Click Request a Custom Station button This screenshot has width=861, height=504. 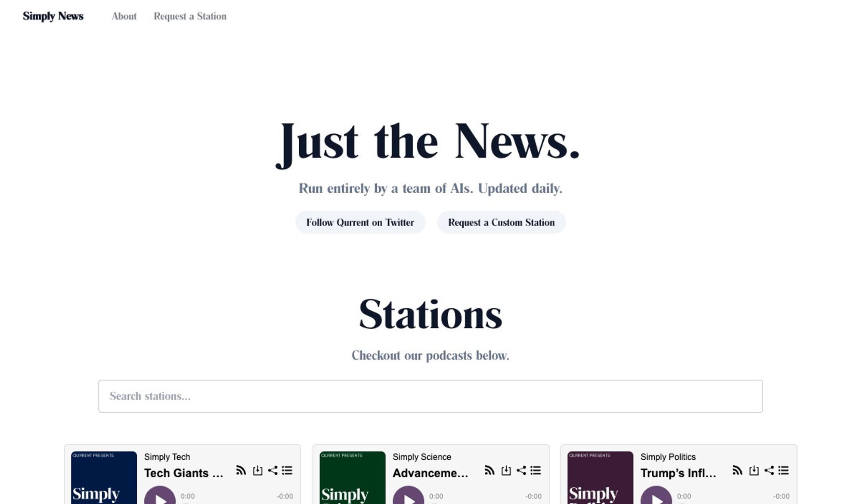point(502,223)
